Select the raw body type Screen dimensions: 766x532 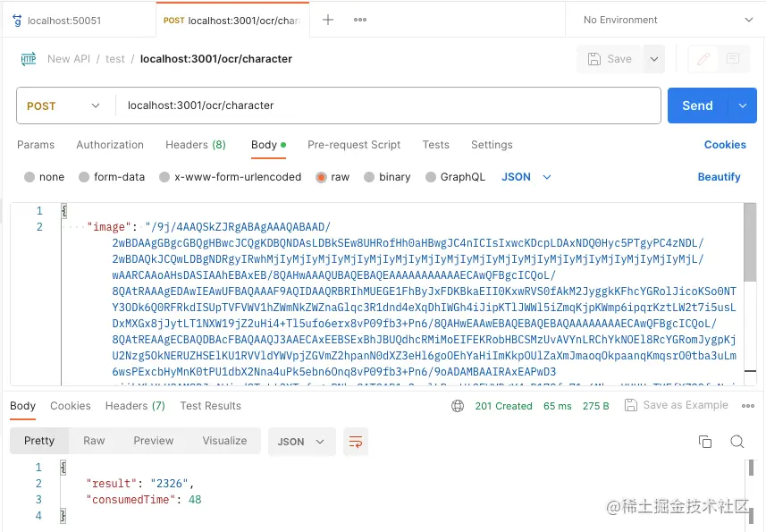click(x=332, y=177)
